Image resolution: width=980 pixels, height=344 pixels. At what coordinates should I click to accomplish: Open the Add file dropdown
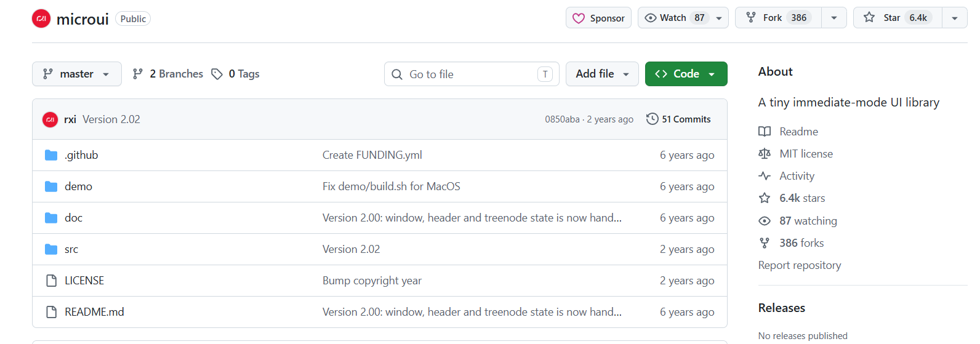point(602,74)
